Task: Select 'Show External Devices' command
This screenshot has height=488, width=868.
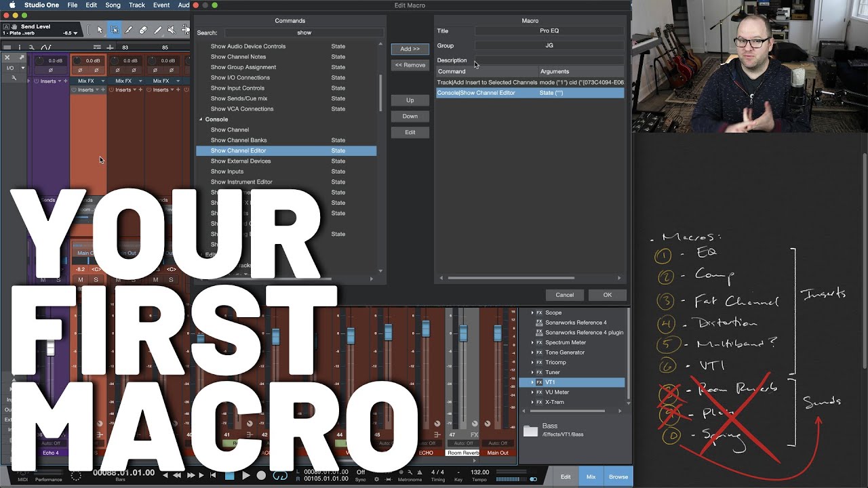Action: coord(286,161)
